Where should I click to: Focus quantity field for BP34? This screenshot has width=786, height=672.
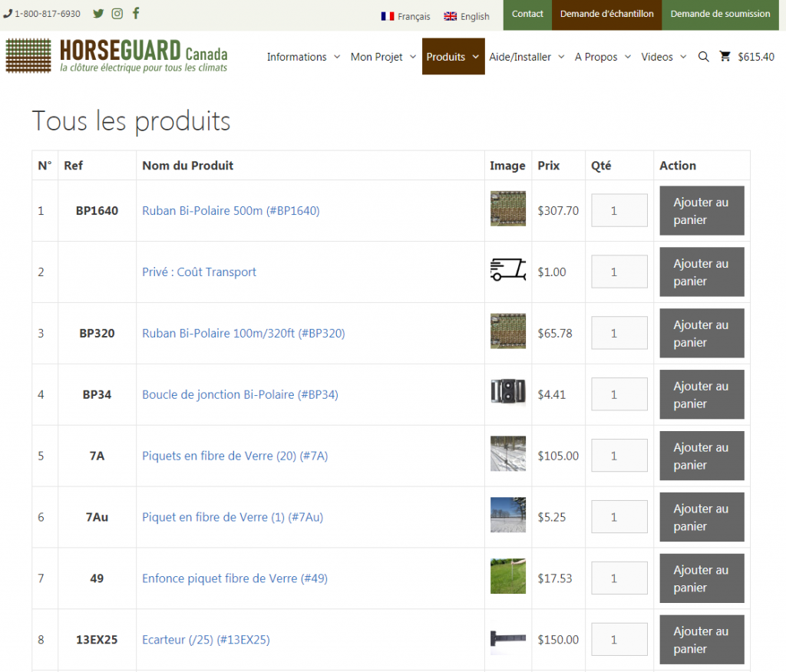619,394
